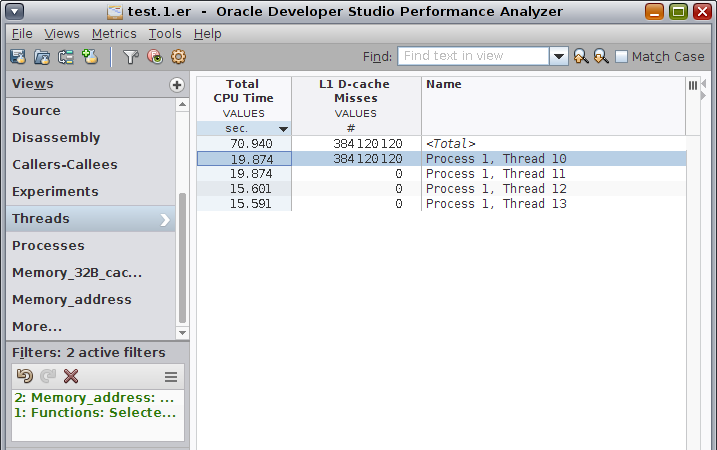This screenshot has width=717, height=450.
Task: Click the gear Settings icon in toolbar
Action: pos(177,57)
